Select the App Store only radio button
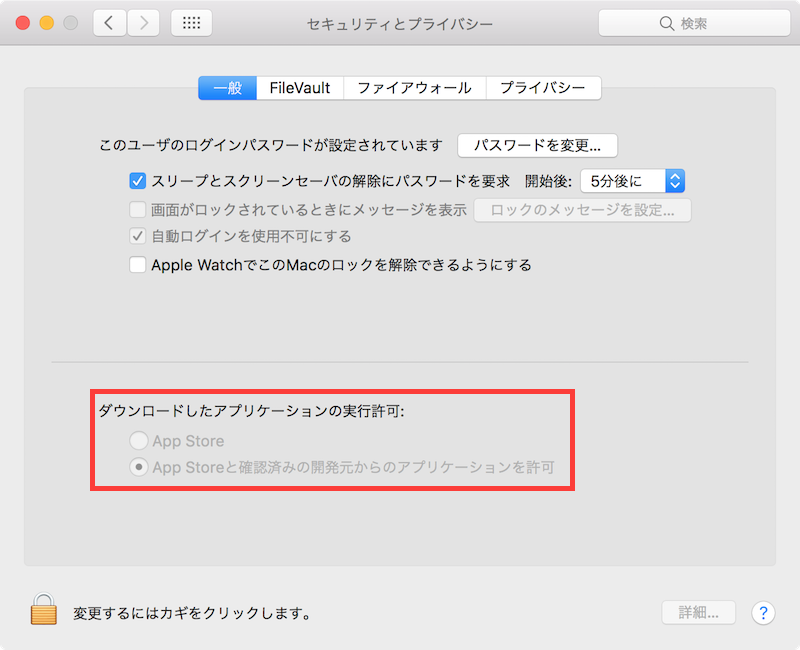 pos(138,441)
